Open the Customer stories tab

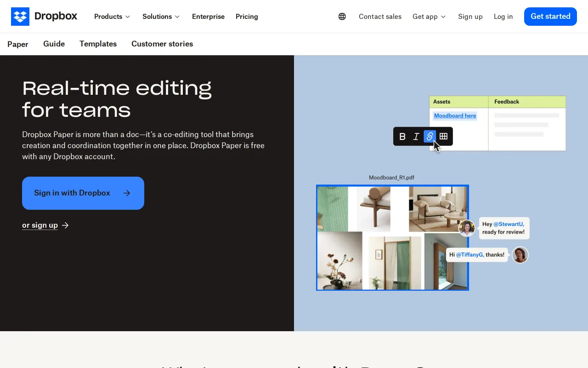(162, 44)
